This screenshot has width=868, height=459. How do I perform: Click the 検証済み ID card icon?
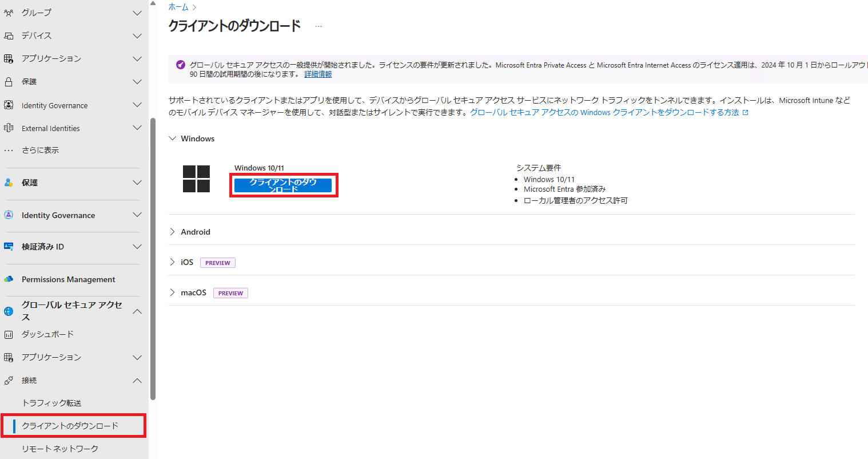[9, 247]
